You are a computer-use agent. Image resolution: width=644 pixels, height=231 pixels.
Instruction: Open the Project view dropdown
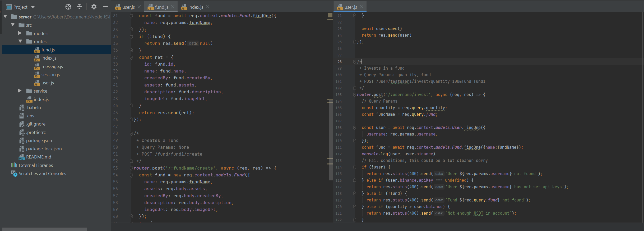33,7
